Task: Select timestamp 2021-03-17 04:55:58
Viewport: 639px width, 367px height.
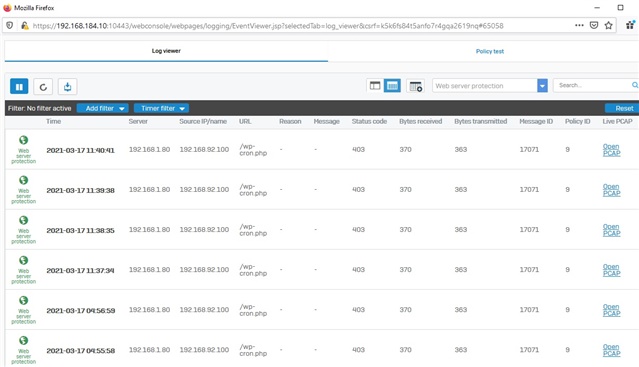Action: (81, 350)
